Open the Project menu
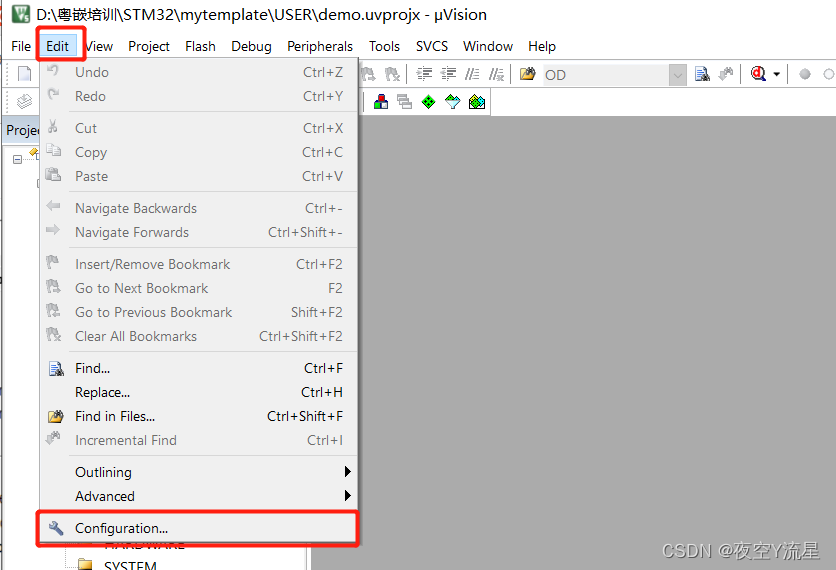Image resolution: width=836 pixels, height=570 pixels. [149, 46]
